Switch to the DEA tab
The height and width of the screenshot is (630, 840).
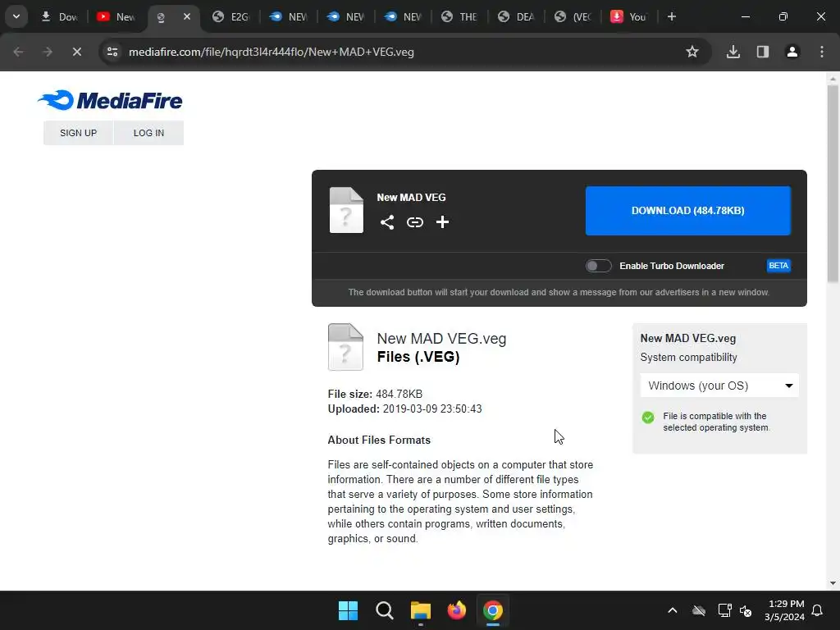click(x=517, y=16)
